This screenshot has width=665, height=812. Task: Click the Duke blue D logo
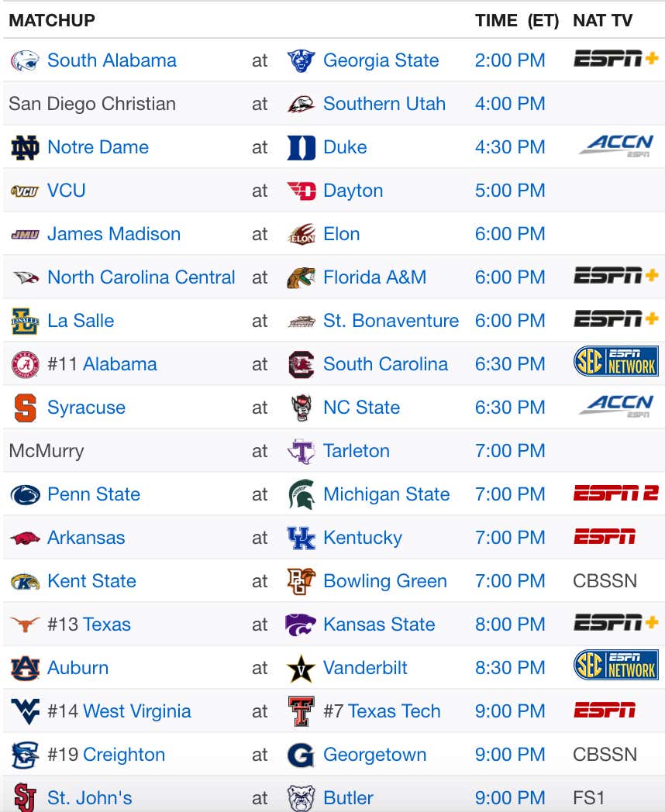pos(301,147)
